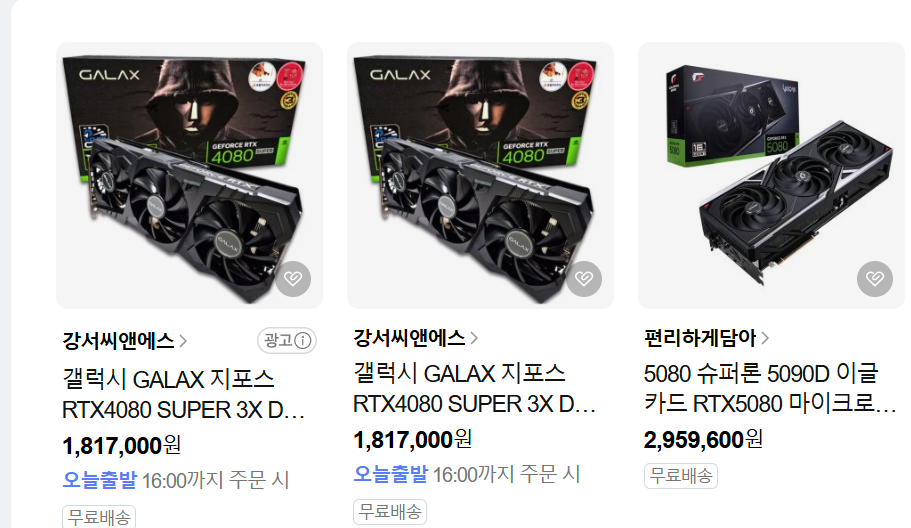This screenshot has width=911, height=528.
Task: Add the first GALAX RTX4080 card to wishlist
Action: 293,279
